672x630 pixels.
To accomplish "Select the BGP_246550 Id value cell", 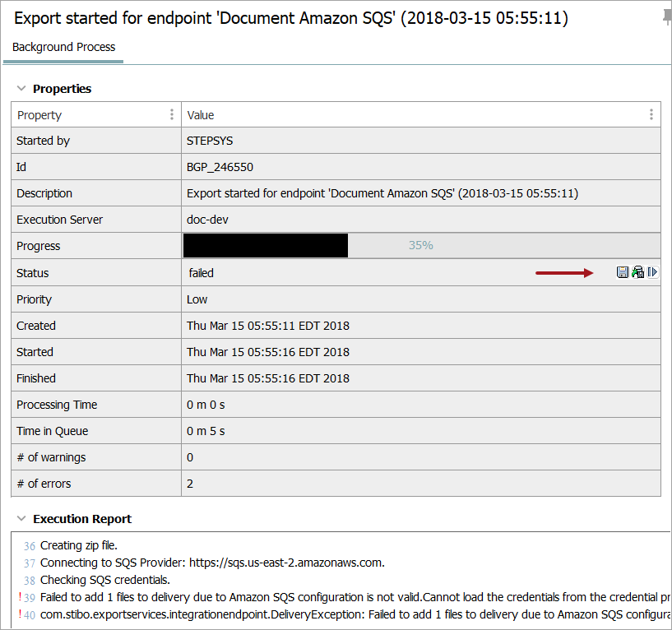I will click(220, 167).
